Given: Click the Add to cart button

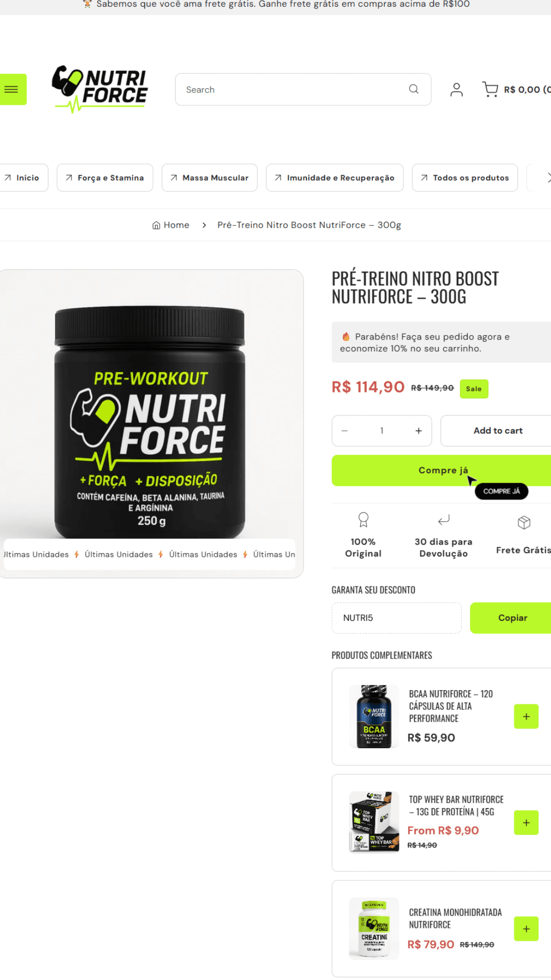Looking at the screenshot, I should [x=497, y=431].
